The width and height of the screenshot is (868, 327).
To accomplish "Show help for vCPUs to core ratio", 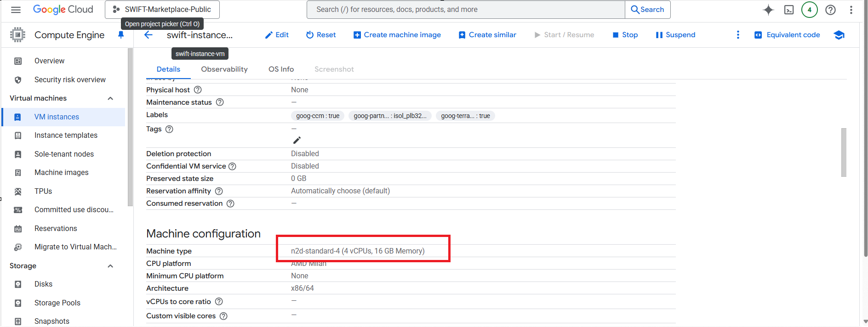I will click(219, 301).
